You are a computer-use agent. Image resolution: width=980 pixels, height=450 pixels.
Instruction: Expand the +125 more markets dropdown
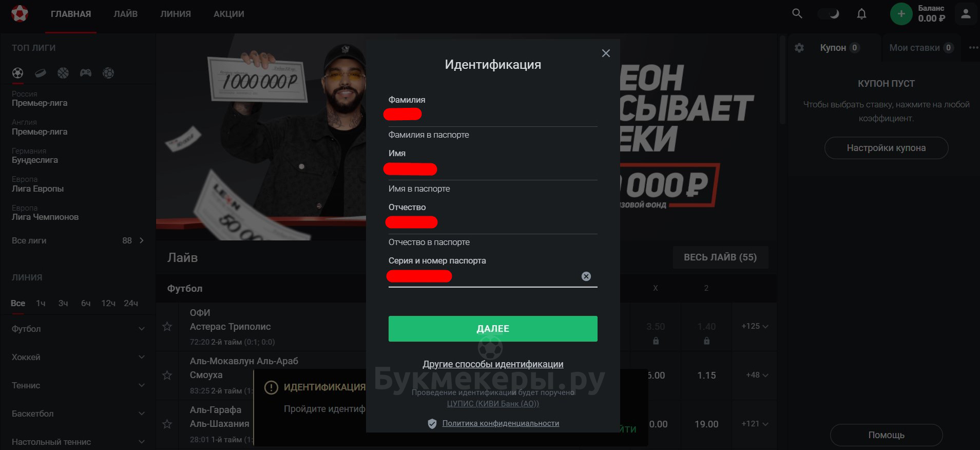click(x=755, y=326)
